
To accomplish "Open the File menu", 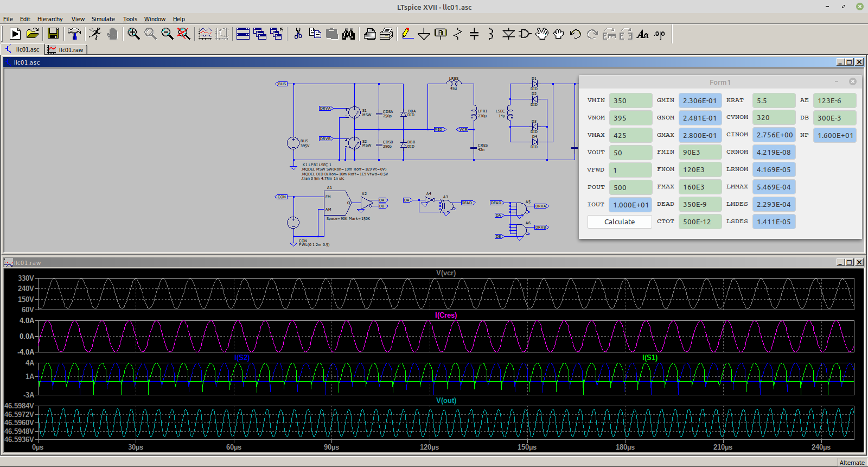I will point(8,19).
